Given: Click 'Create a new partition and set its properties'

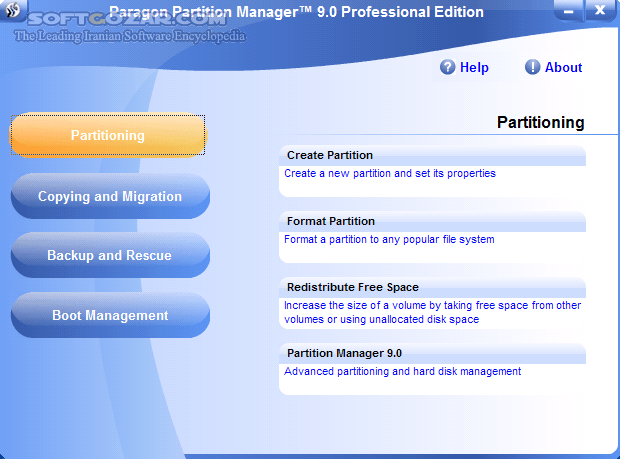Looking at the screenshot, I should [x=390, y=173].
